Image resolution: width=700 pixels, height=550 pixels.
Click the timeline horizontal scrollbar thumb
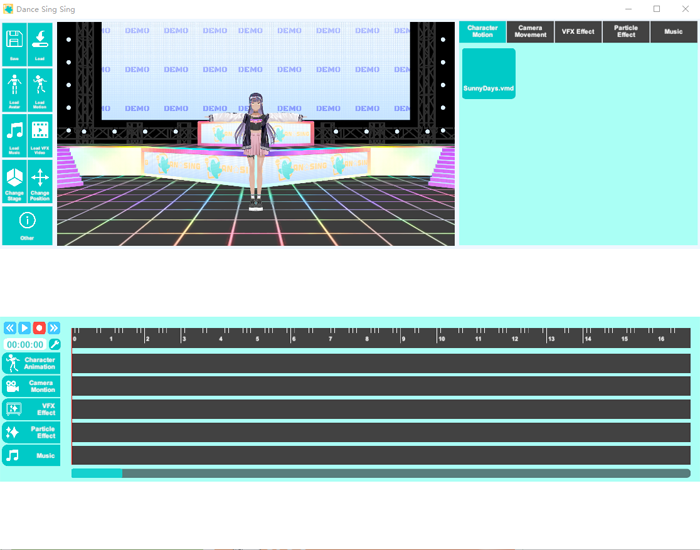(97, 473)
